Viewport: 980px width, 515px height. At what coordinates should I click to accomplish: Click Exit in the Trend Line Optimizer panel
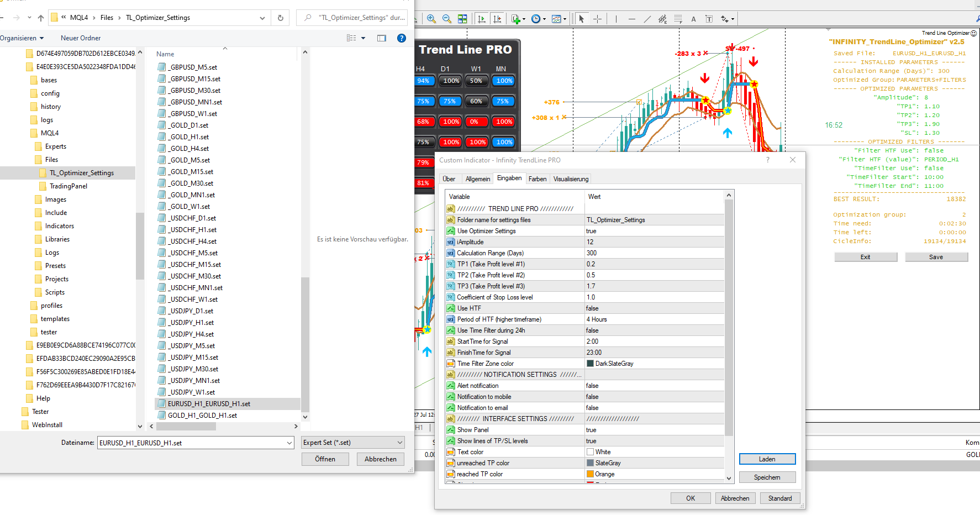(866, 257)
